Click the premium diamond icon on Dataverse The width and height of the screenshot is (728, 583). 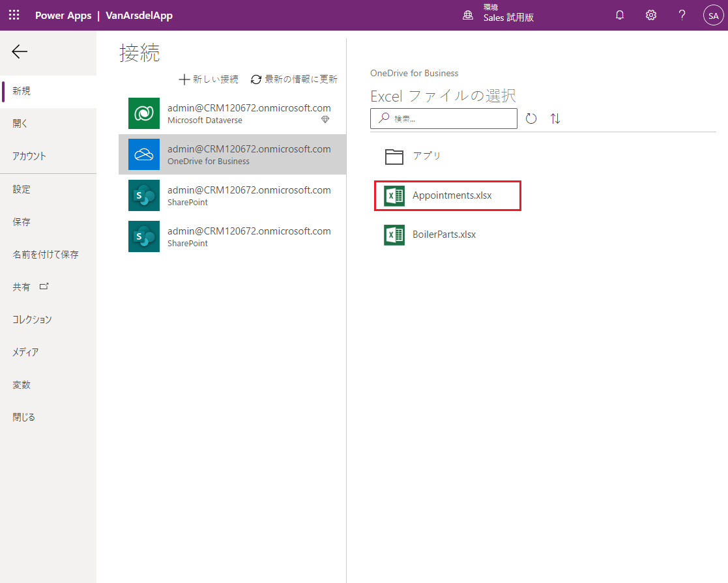[x=325, y=120]
